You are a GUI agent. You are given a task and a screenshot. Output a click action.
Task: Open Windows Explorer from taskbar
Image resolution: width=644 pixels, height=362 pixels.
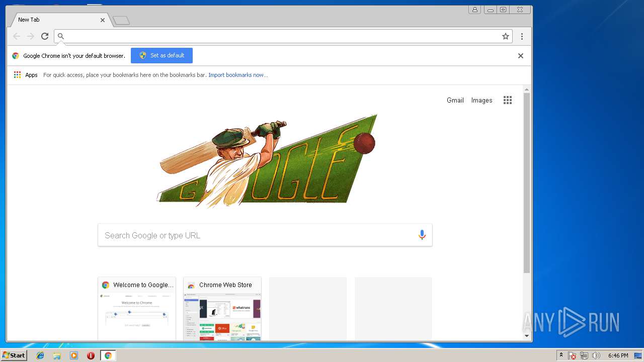click(57, 355)
